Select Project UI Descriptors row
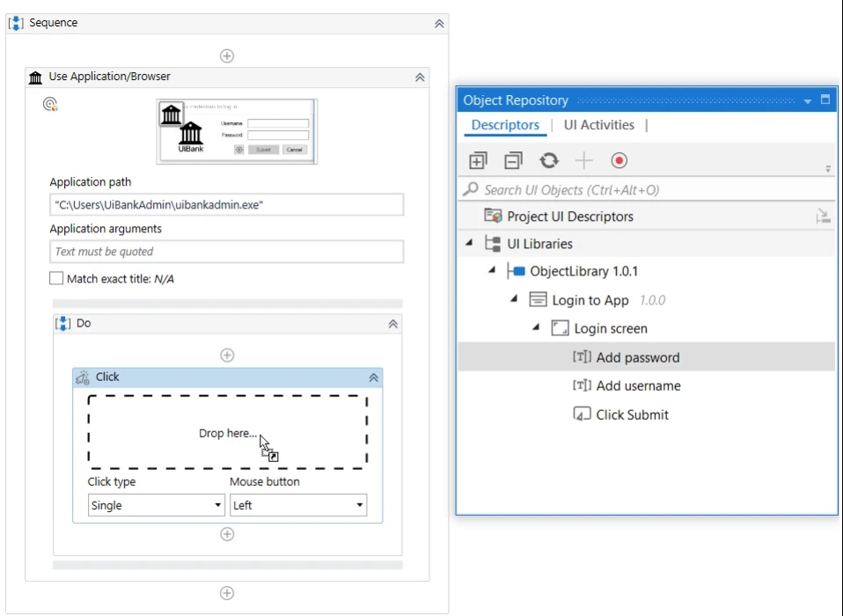Image resolution: width=843 pixels, height=616 pixels. (647, 216)
